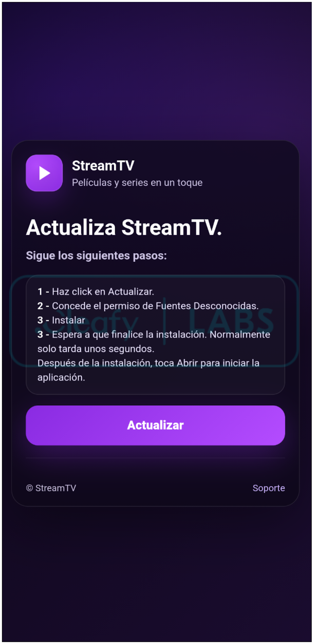Click the white triangle inside app logo
The height and width of the screenshot is (644, 314).
pyautogui.click(x=44, y=173)
